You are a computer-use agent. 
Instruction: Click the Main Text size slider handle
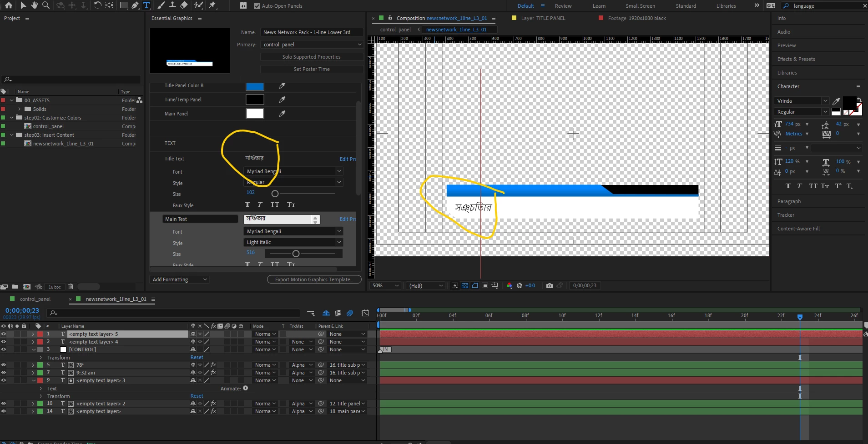coord(296,254)
